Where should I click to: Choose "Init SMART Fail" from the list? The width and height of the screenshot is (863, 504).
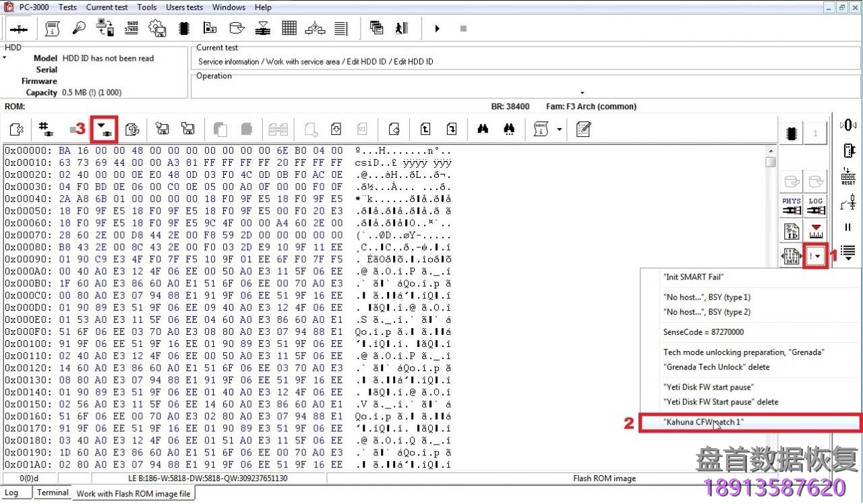pos(693,277)
